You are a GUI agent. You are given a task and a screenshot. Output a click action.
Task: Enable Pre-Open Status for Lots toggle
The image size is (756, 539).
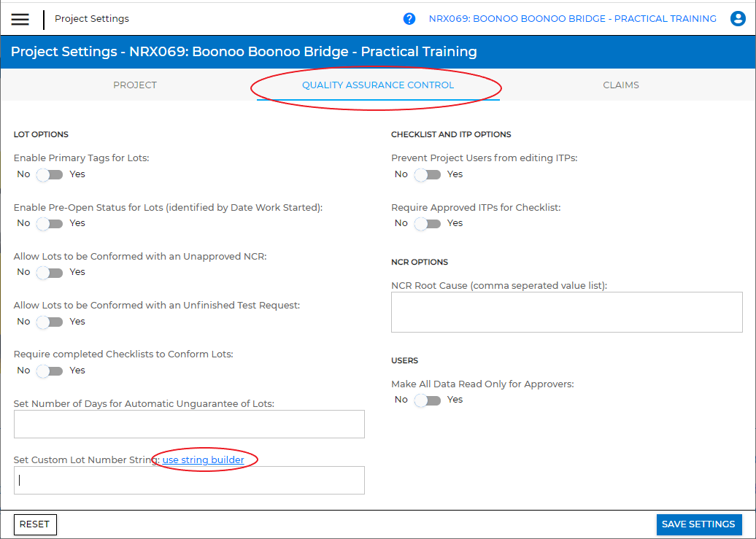(50, 223)
